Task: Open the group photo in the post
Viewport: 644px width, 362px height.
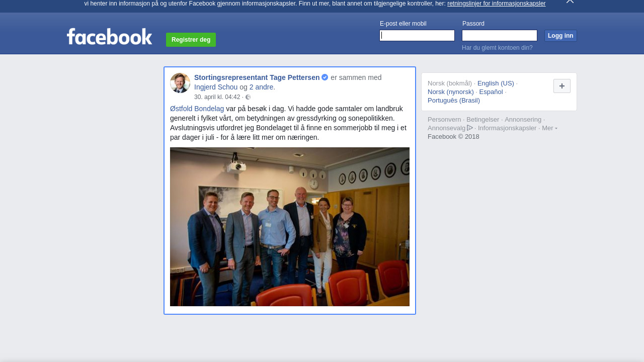Action: point(290,227)
